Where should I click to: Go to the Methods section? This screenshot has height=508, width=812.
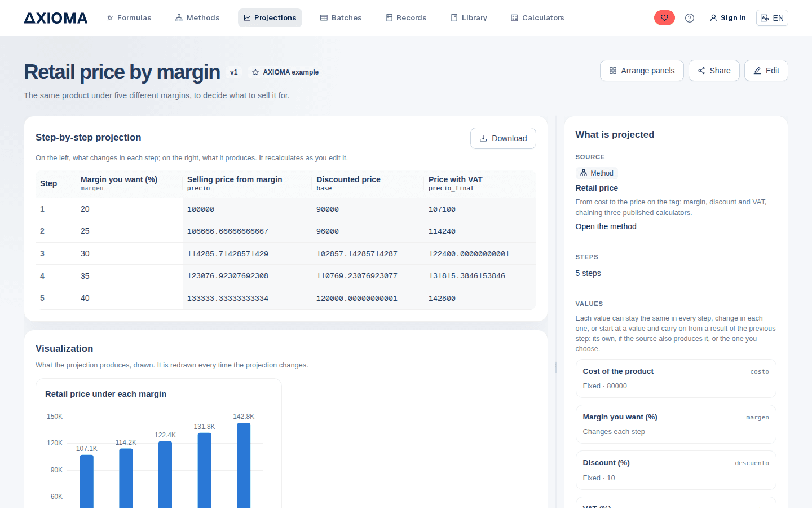(197, 18)
